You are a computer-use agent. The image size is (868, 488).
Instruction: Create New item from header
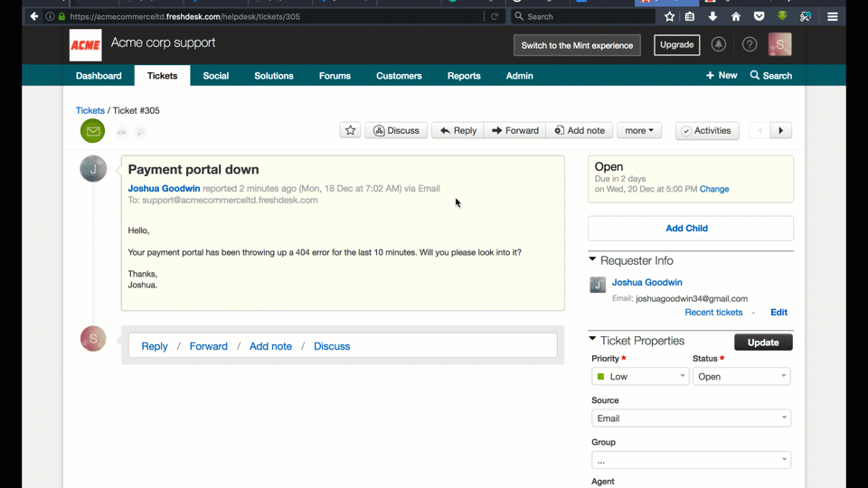[722, 75]
